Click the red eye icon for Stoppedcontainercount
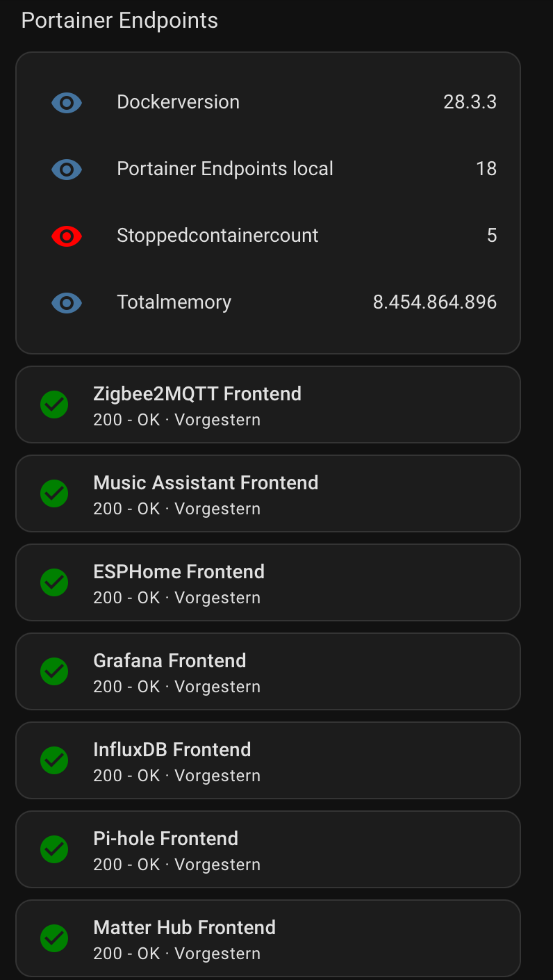 (x=67, y=236)
